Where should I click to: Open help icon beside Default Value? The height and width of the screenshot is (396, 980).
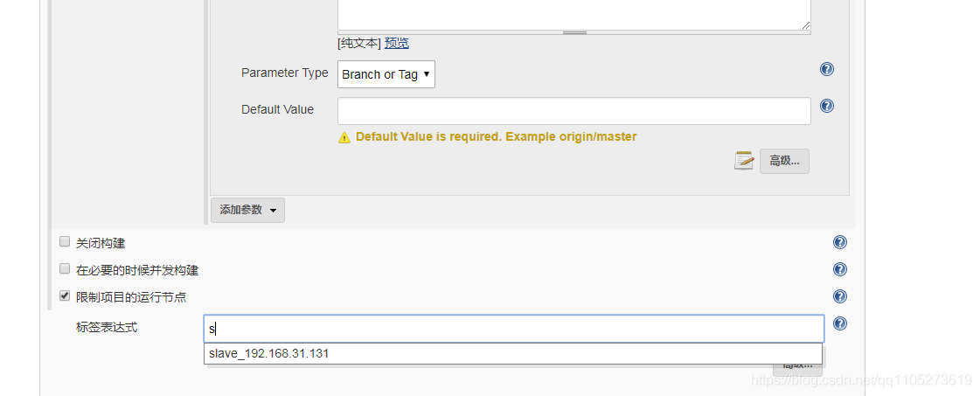[x=826, y=106]
